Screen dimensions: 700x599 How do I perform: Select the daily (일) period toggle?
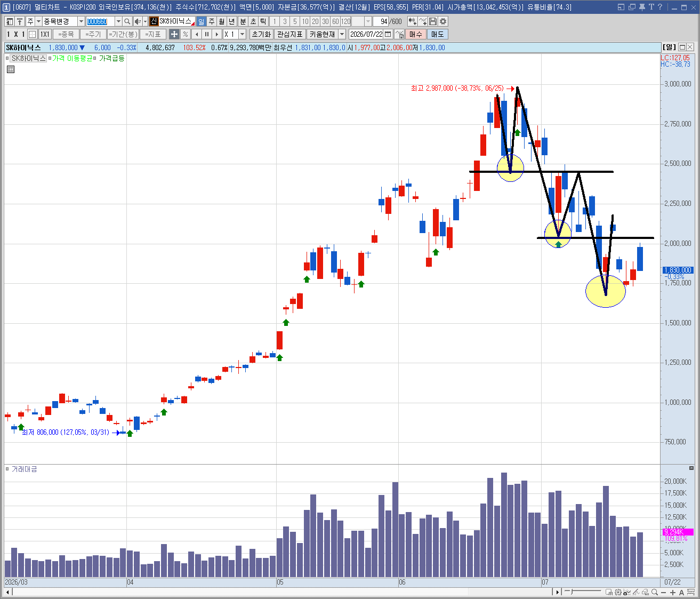coord(202,21)
